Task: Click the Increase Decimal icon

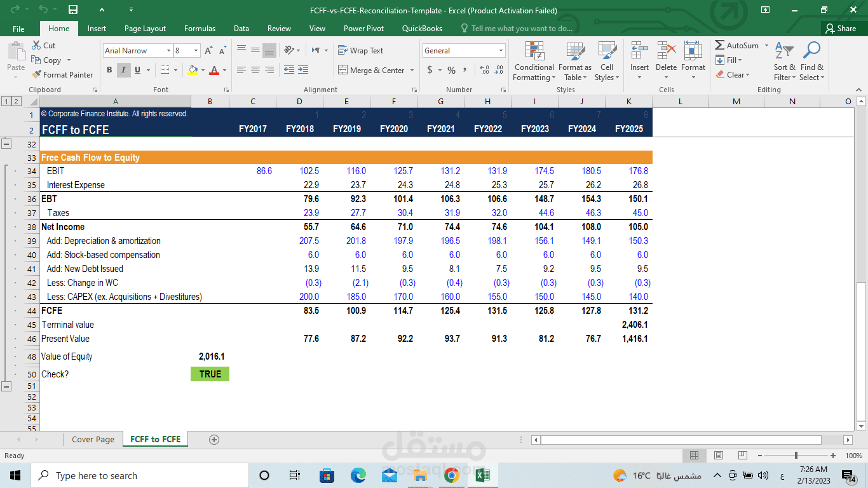Action: pos(484,70)
